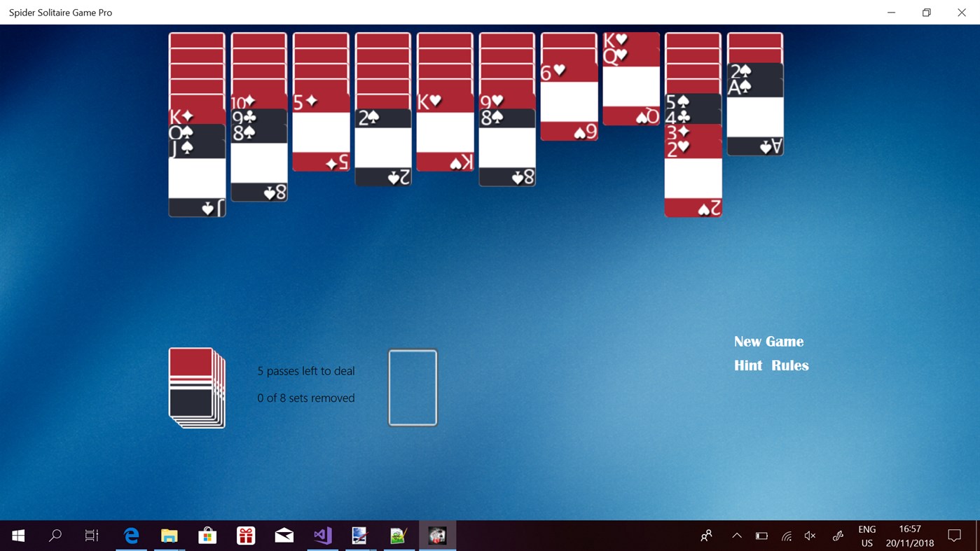Show hidden icons using the tray chevron

click(x=736, y=536)
